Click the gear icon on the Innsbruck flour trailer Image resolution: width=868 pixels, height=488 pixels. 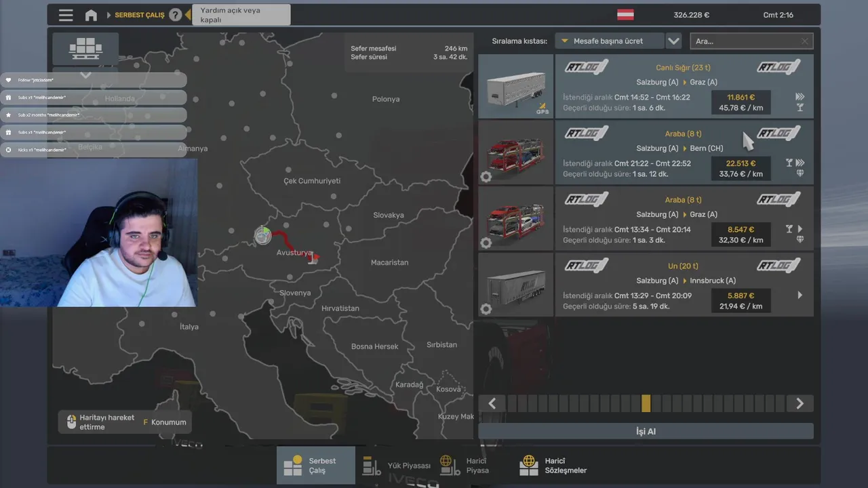(486, 309)
